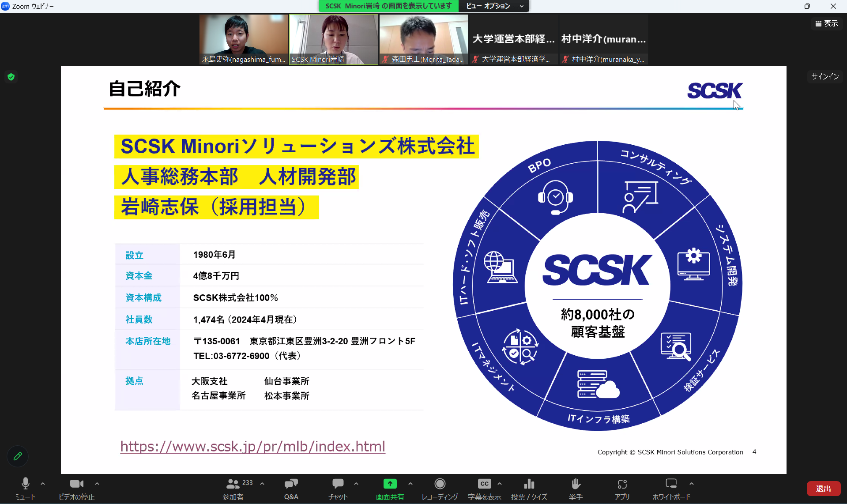
Task: Toggle caption display with CC
Action: pos(484,489)
